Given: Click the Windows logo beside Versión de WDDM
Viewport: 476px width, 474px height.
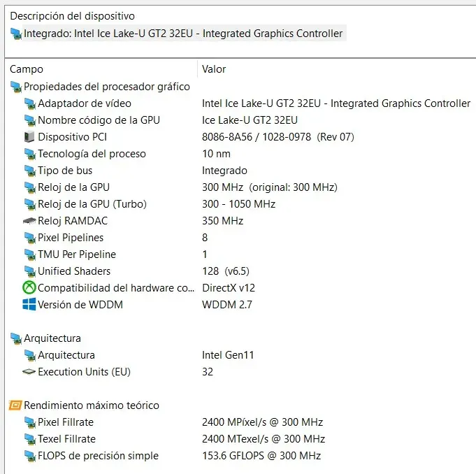Looking at the screenshot, I should pyautogui.click(x=29, y=304).
